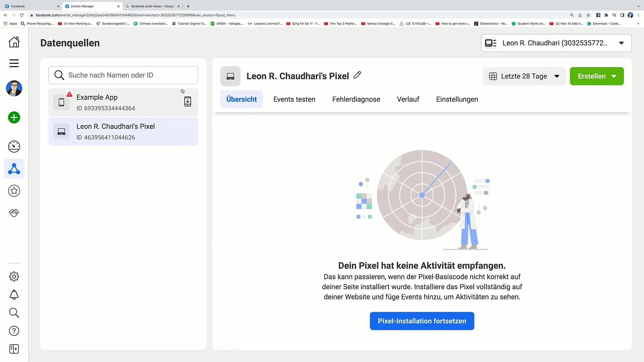The width and height of the screenshot is (644, 362).
Task: Select the notifications bell icon
Action: [x=14, y=294]
